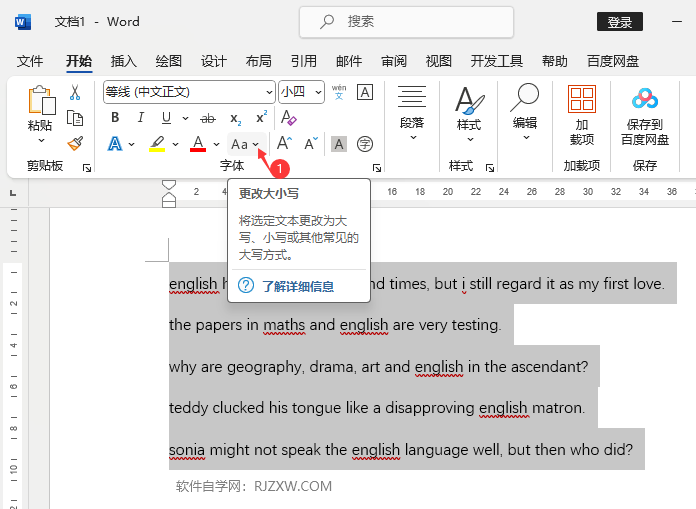Click the word 'teddy' in the document

pyautogui.click(x=188, y=408)
